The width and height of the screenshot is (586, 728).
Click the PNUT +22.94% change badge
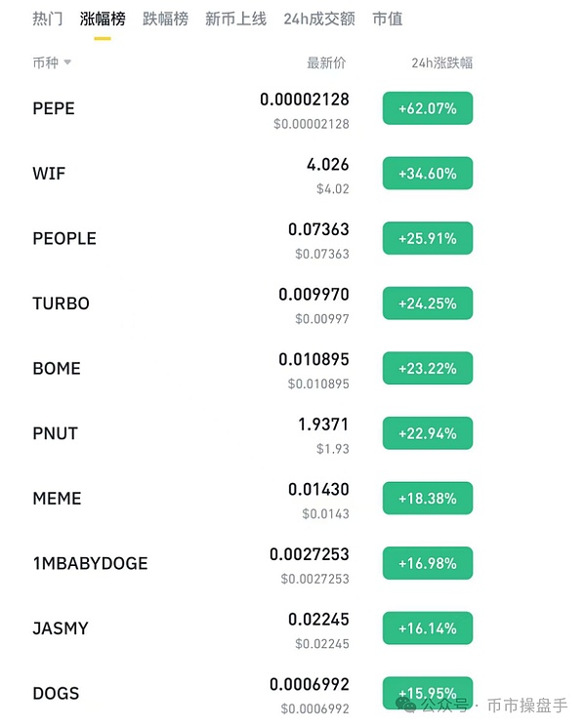point(428,433)
